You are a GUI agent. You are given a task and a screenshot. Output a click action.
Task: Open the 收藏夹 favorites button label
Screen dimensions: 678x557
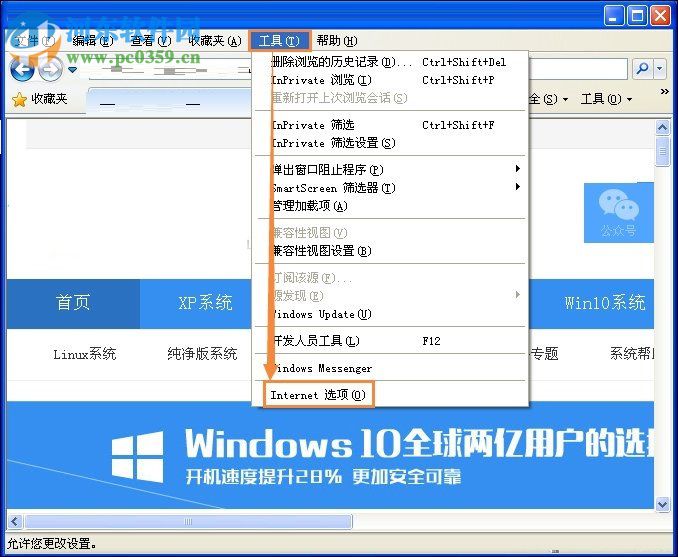[x=49, y=99]
